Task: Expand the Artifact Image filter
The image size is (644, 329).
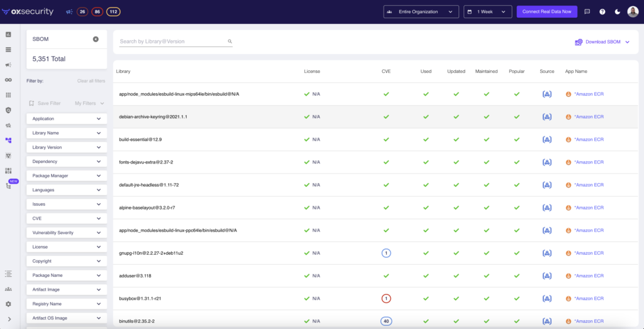Action: tap(67, 289)
